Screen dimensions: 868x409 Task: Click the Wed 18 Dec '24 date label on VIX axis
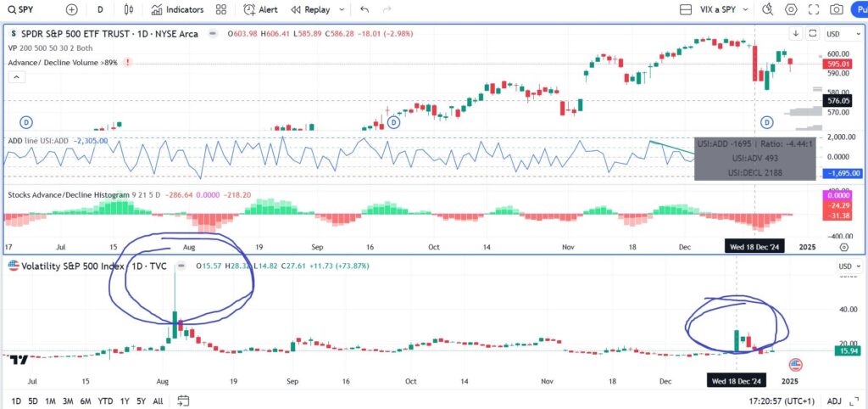(x=737, y=381)
